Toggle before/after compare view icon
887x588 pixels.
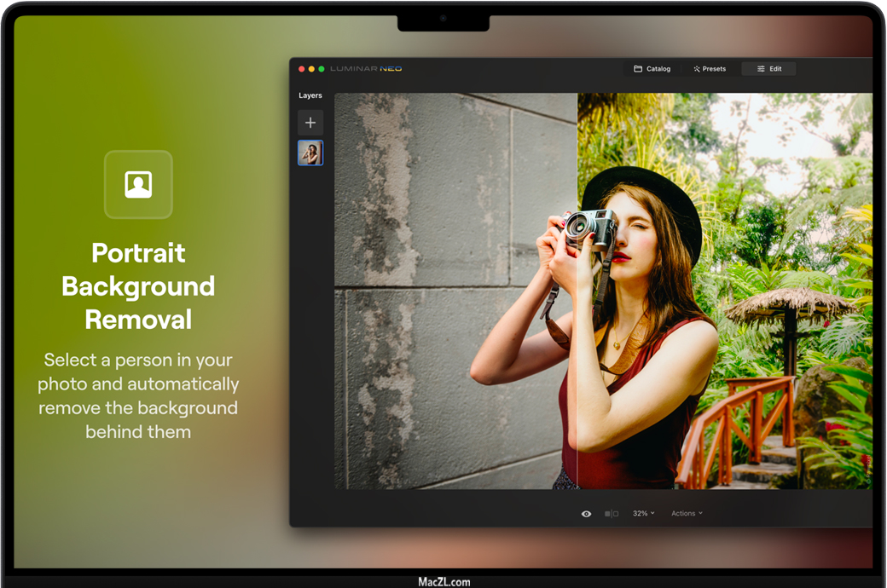pos(612,514)
